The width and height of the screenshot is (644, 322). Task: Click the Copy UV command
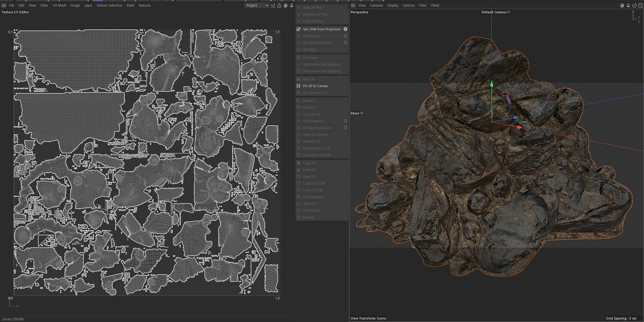[x=322, y=163]
